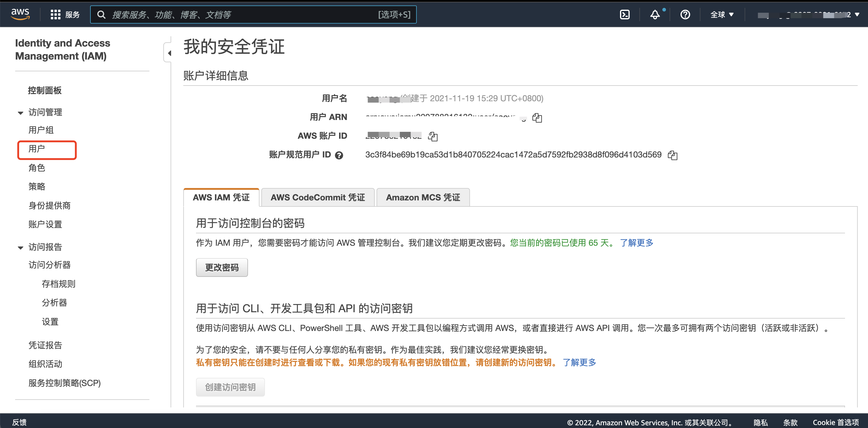Open the 全球 region dropdown
Screen dimensions: 868x428
[x=722, y=15]
